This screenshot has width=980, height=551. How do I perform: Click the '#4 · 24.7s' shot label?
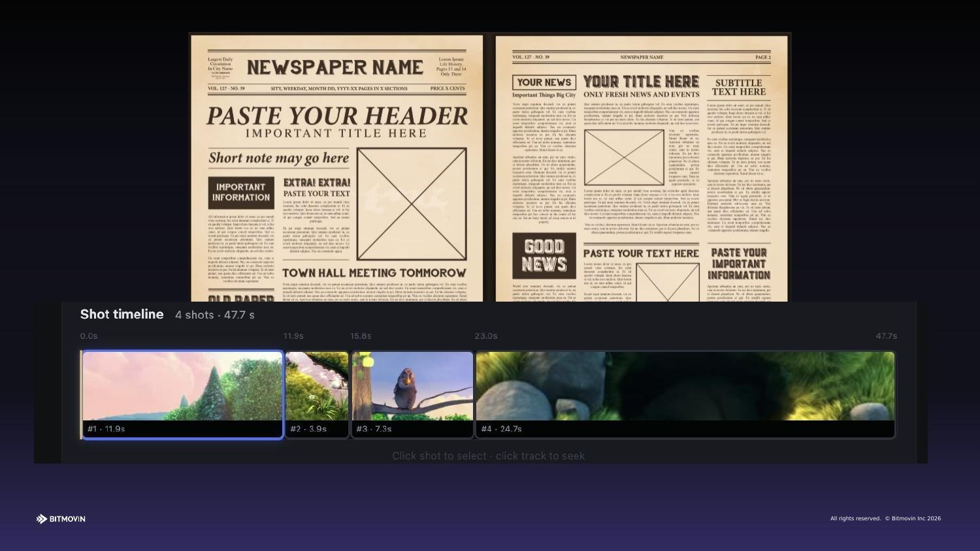(501, 429)
